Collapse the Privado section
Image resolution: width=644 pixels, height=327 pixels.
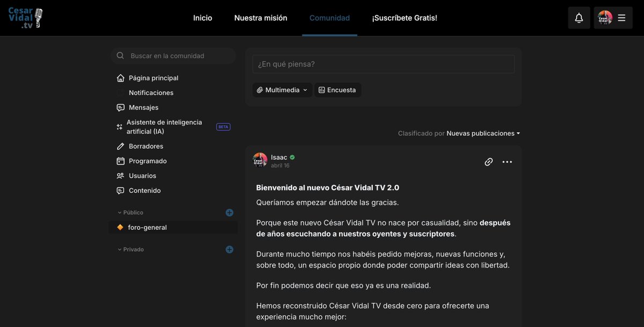tap(131, 249)
